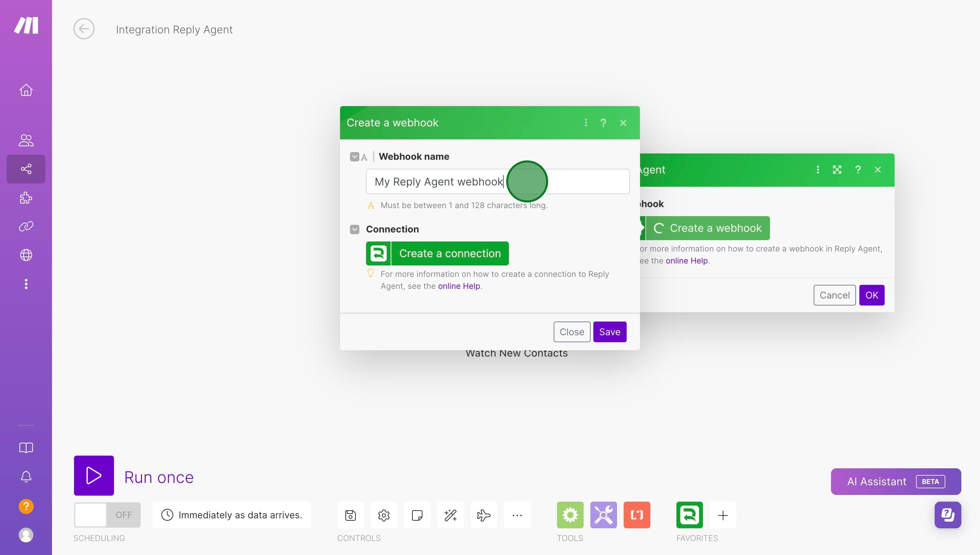Open help in Reply Agent module dialog
Image resolution: width=980 pixels, height=555 pixels.
tap(858, 170)
